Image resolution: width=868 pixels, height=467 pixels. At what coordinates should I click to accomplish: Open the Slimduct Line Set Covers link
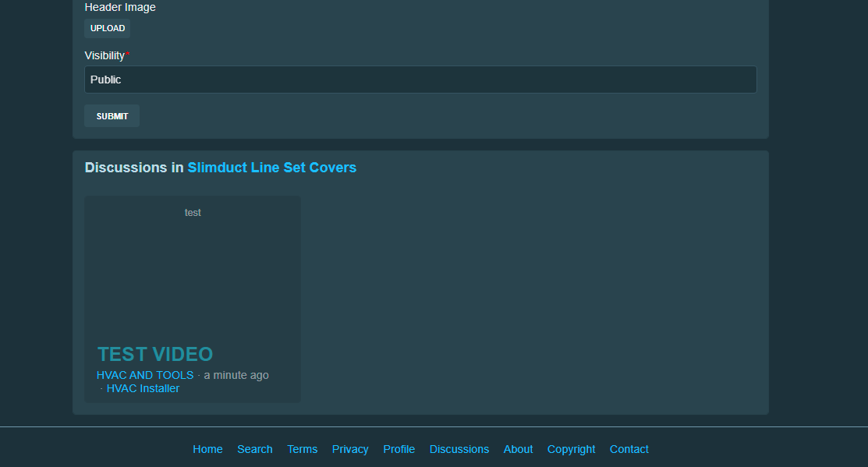(271, 168)
